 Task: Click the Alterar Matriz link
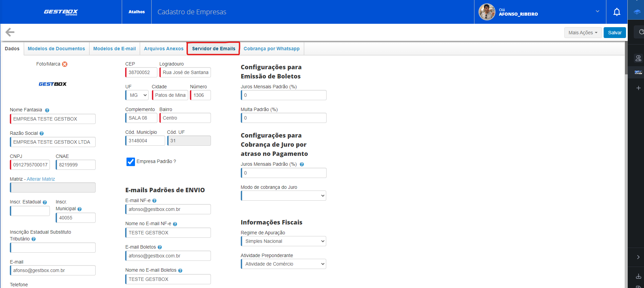41,179
